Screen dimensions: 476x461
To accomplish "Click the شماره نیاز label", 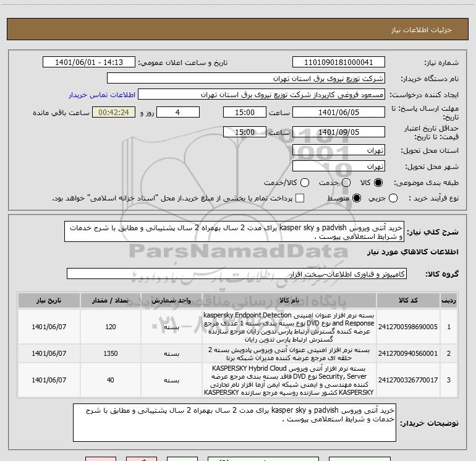I will (x=441, y=62).
